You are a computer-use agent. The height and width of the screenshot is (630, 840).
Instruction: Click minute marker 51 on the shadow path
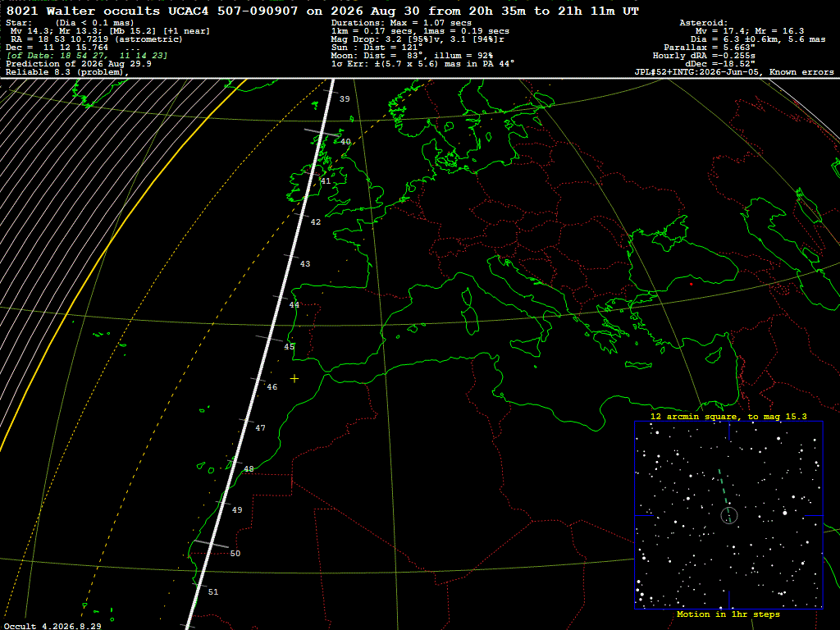pyautogui.click(x=213, y=592)
